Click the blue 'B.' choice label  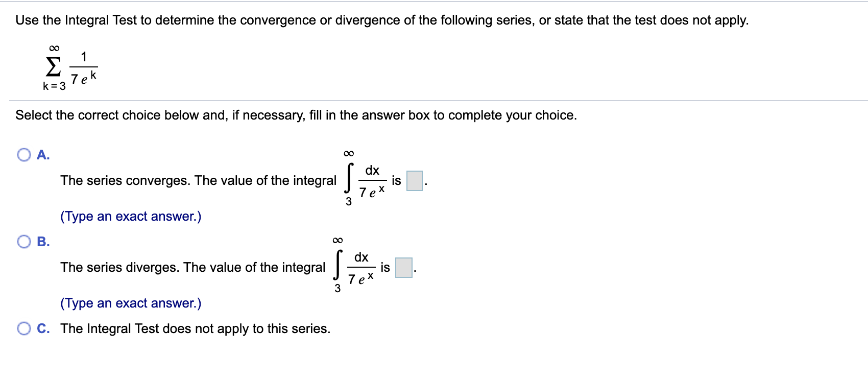(43, 242)
